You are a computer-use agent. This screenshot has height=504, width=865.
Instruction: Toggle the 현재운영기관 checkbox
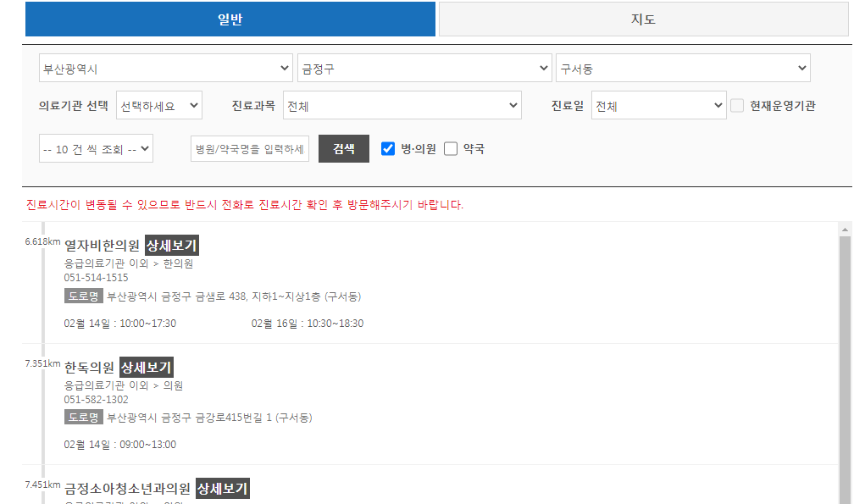pyautogui.click(x=737, y=105)
